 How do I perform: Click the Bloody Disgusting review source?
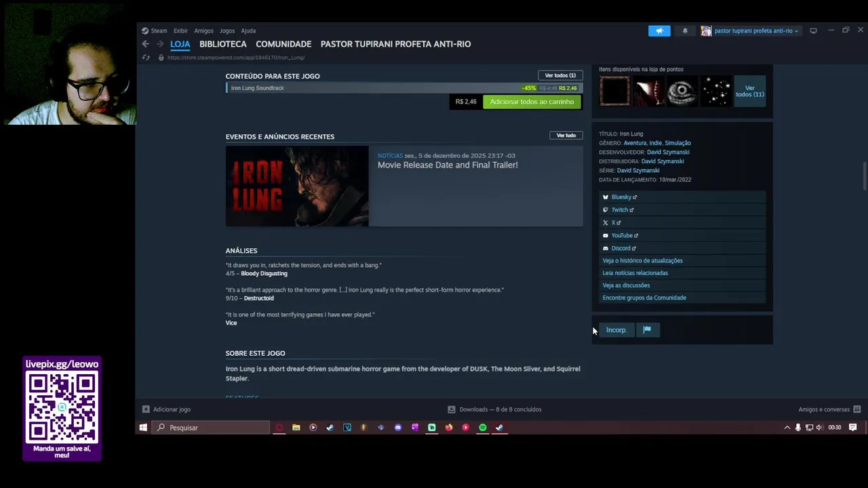click(264, 274)
